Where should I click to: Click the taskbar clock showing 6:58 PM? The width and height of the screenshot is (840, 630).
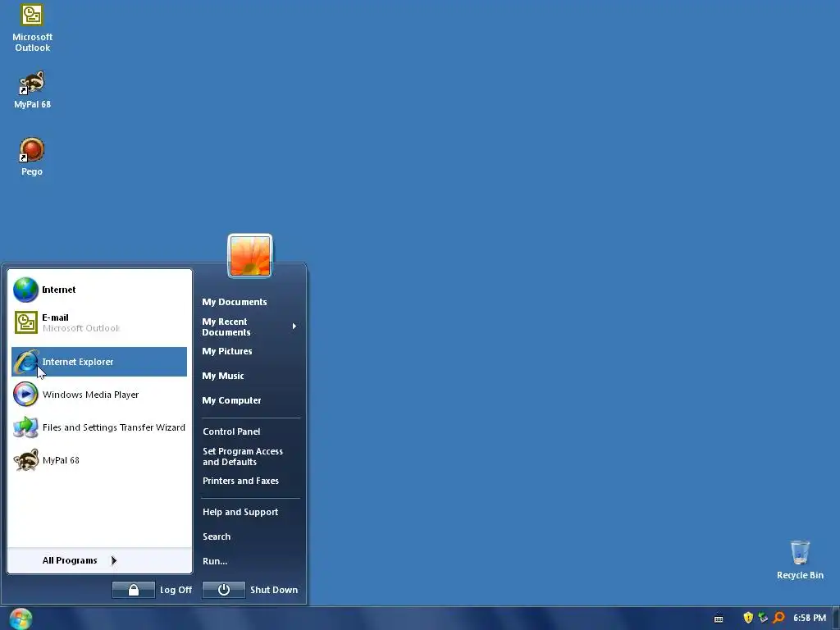(x=810, y=618)
